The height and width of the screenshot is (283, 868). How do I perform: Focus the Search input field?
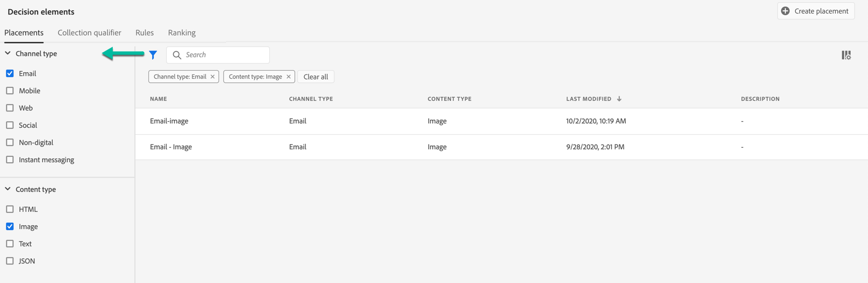(224, 55)
